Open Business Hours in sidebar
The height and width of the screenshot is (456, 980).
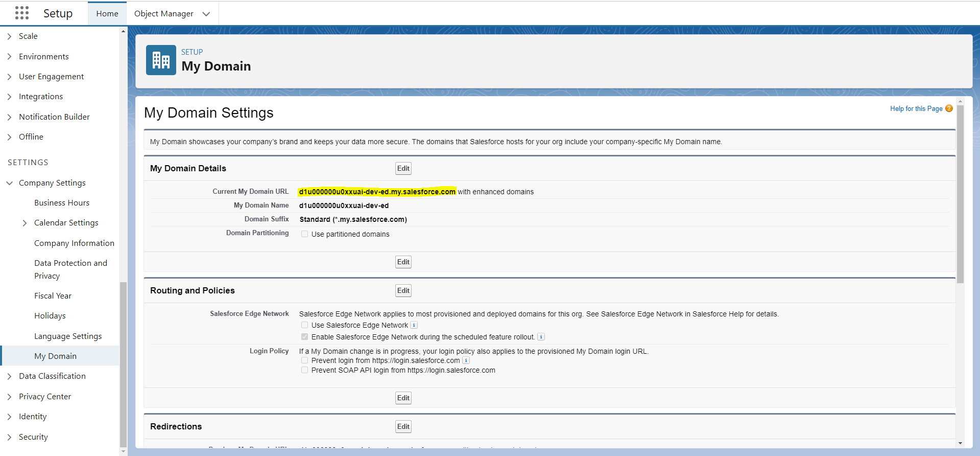tap(62, 203)
